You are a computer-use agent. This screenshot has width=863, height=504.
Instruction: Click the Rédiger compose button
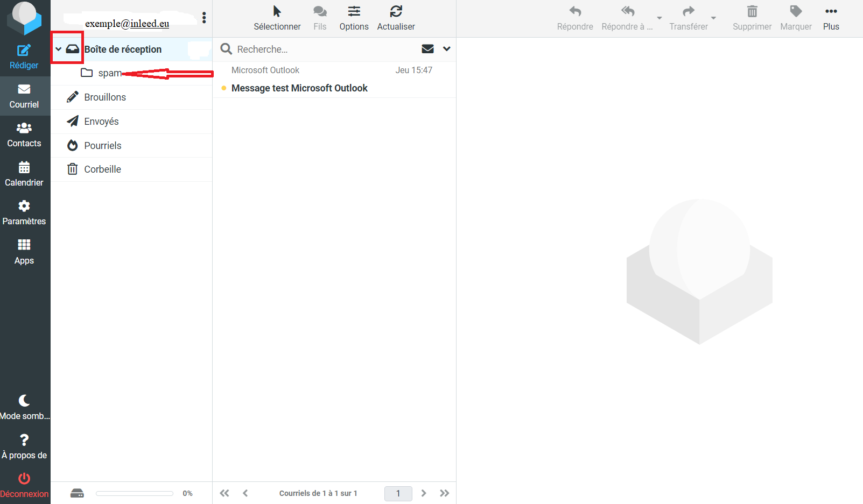(24, 57)
